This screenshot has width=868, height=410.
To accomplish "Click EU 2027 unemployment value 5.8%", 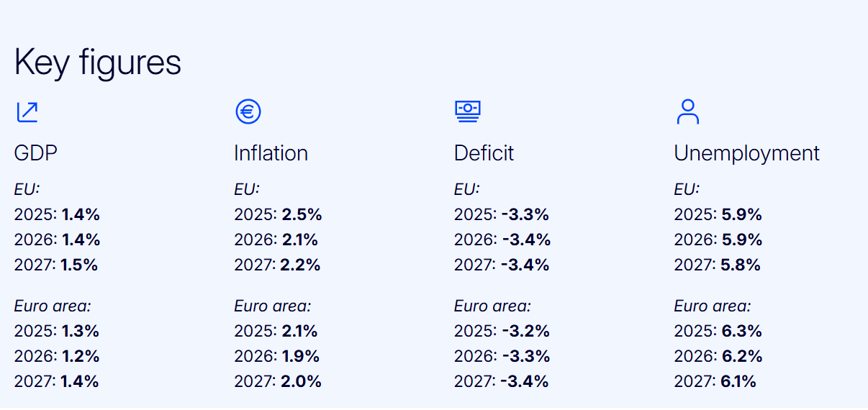I will (x=741, y=265).
